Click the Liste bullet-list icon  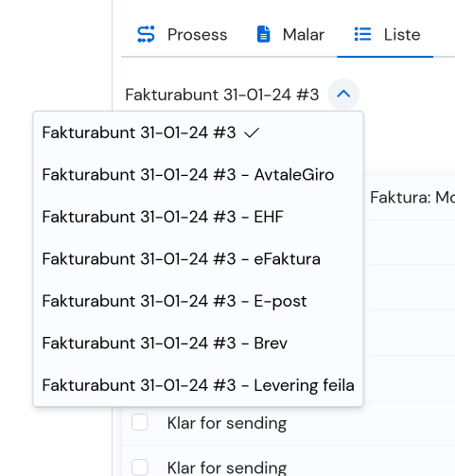coord(362,34)
